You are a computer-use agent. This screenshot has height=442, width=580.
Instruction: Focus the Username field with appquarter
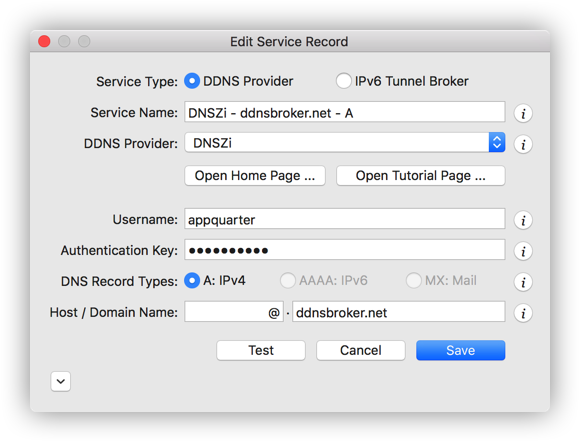click(x=345, y=219)
